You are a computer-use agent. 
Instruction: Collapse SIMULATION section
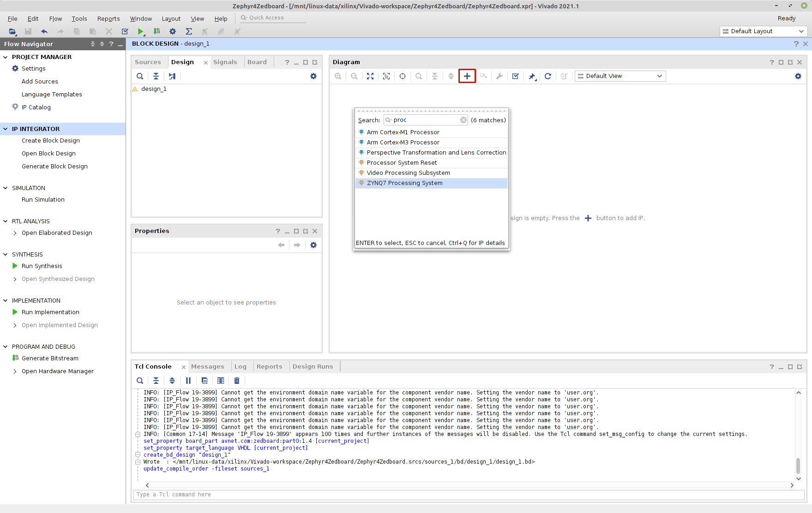click(x=6, y=188)
